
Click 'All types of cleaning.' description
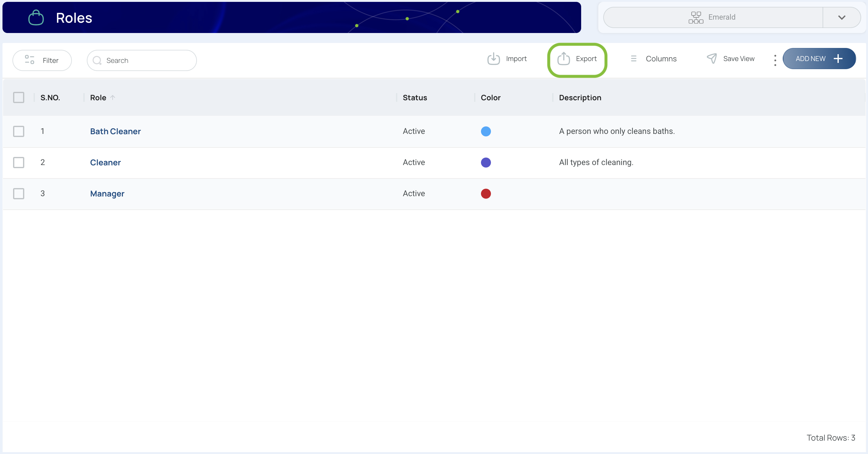[x=596, y=162]
